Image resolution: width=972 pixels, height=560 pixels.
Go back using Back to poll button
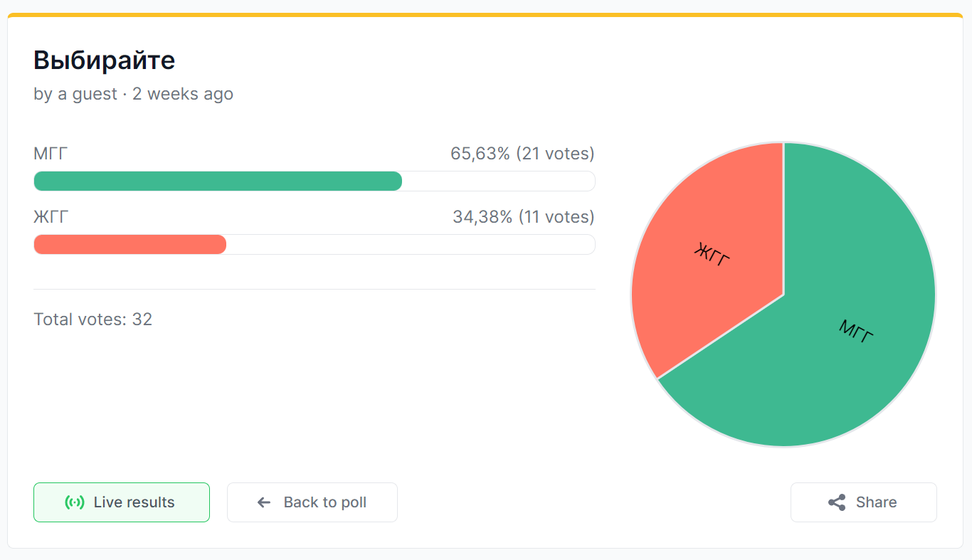pyautogui.click(x=312, y=502)
